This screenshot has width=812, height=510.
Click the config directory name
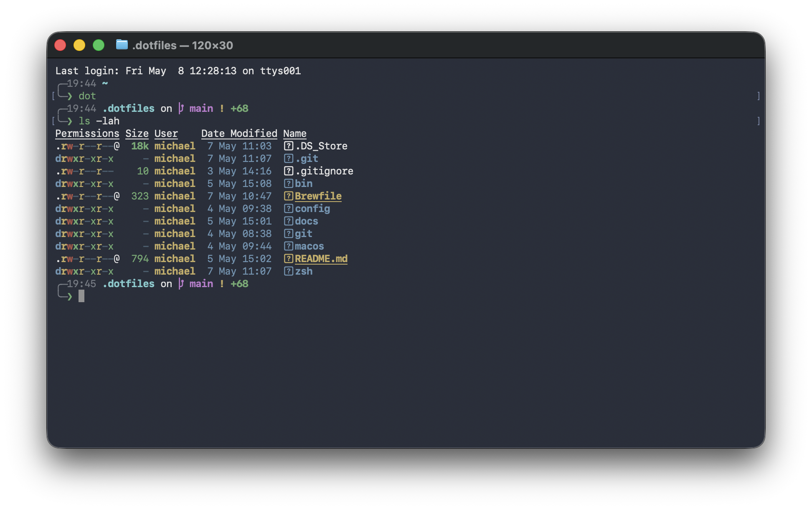[312, 209]
